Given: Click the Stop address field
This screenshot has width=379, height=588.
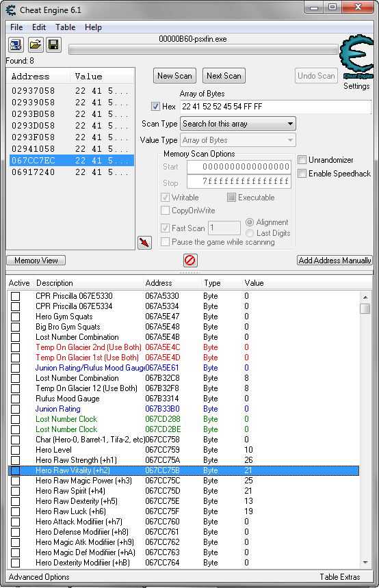Looking at the screenshot, I should pos(239,181).
